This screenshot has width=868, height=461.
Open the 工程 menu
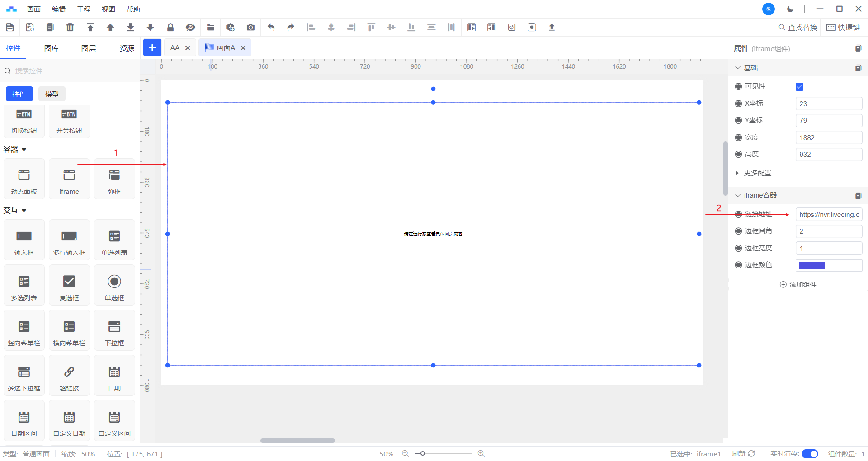pyautogui.click(x=84, y=9)
